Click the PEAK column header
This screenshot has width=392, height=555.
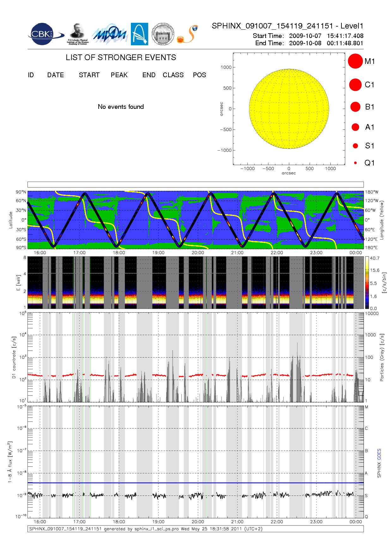(x=119, y=75)
